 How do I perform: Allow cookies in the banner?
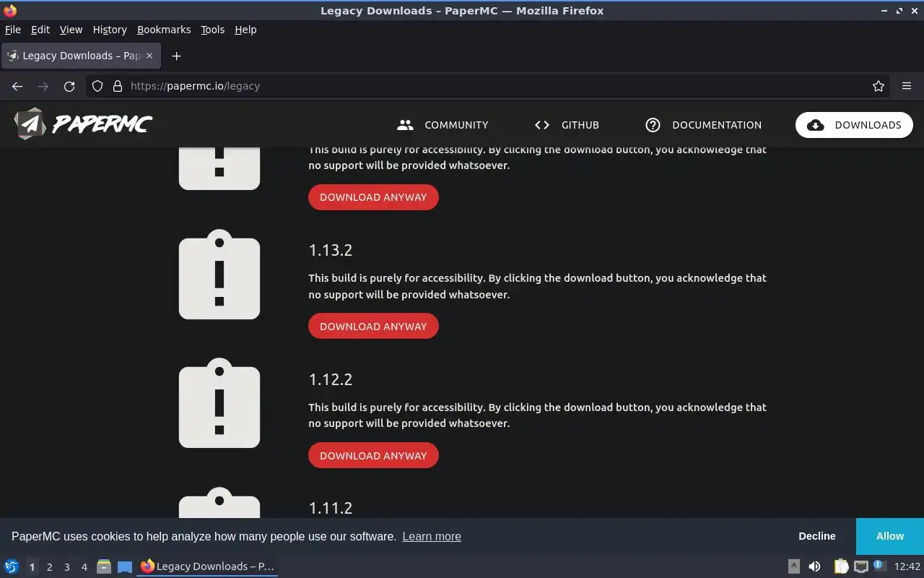[890, 536]
